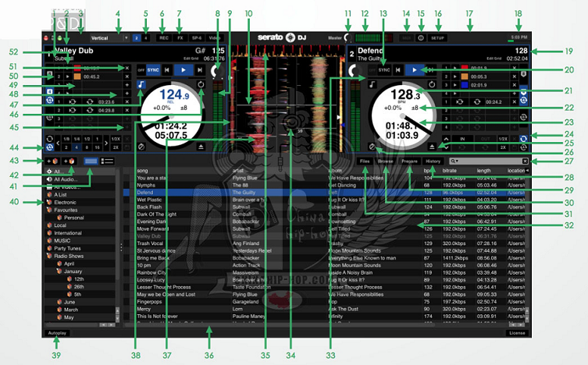
Task: Open the Prepare tab
Action: pos(408,160)
